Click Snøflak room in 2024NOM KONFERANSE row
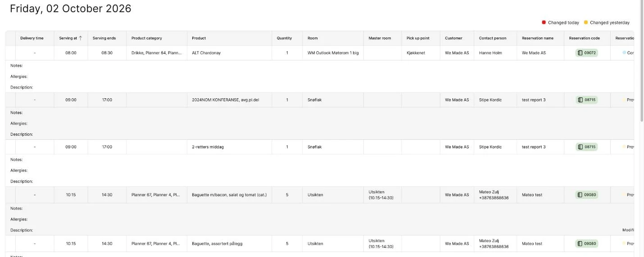Image resolution: width=644 pixels, height=257 pixels. pos(315,100)
